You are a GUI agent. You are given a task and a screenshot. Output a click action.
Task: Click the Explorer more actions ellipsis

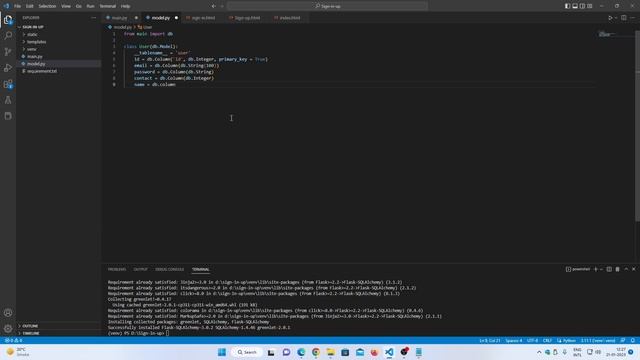(x=93, y=18)
